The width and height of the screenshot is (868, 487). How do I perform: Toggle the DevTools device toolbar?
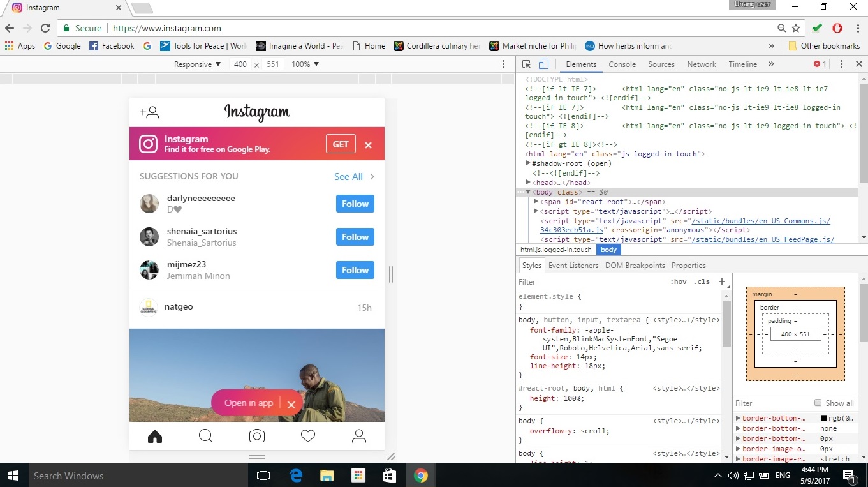543,64
